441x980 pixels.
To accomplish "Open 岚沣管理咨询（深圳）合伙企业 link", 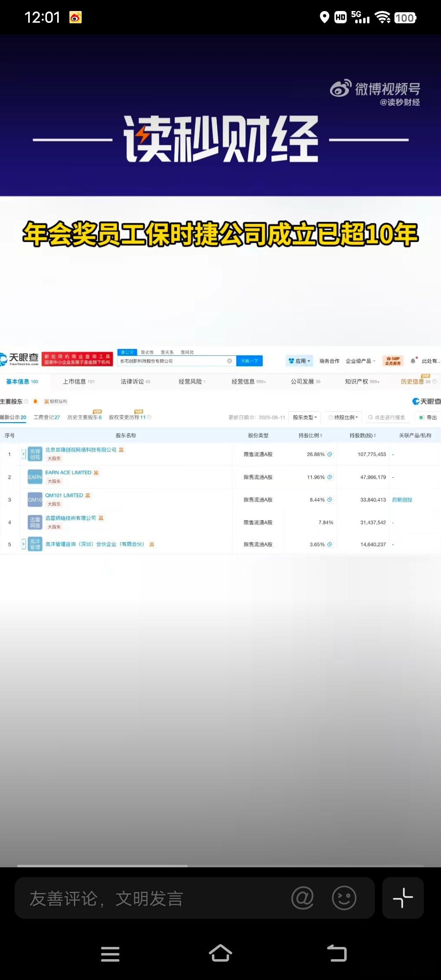I will click(95, 544).
